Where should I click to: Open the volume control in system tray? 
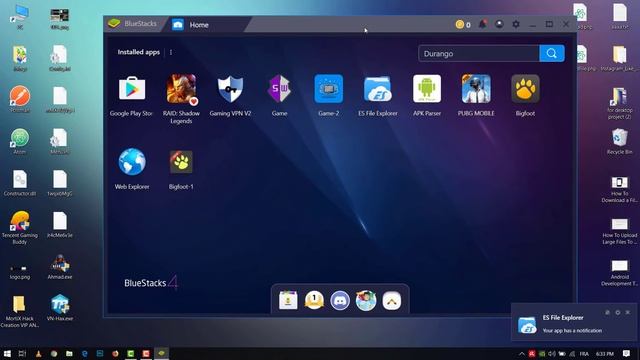point(552,354)
